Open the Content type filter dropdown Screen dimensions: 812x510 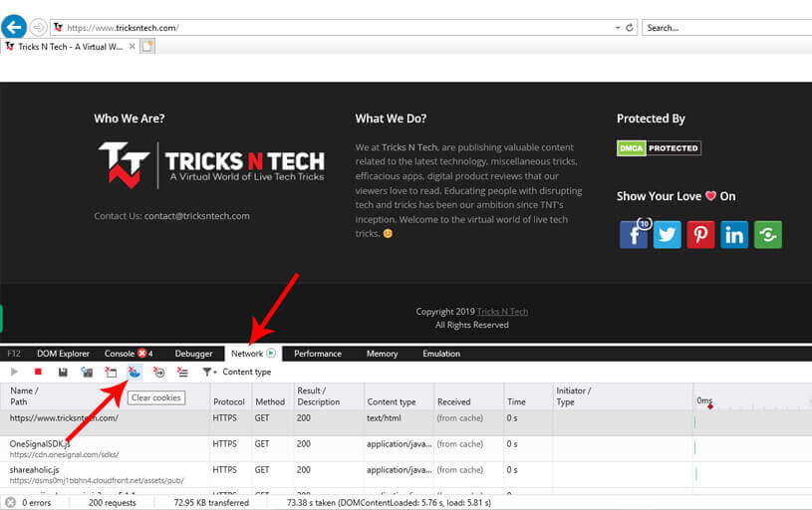237,372
